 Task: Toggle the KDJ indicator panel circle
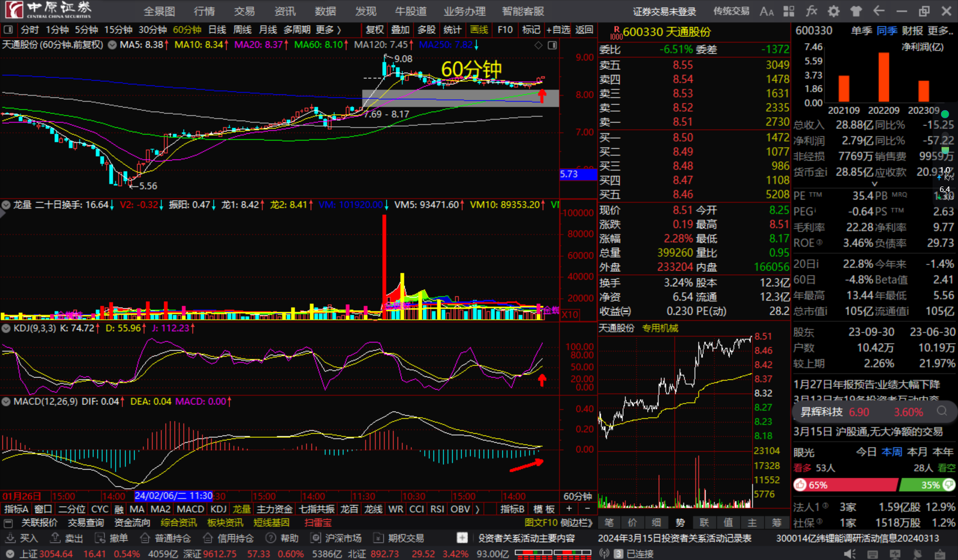point(6,328)
